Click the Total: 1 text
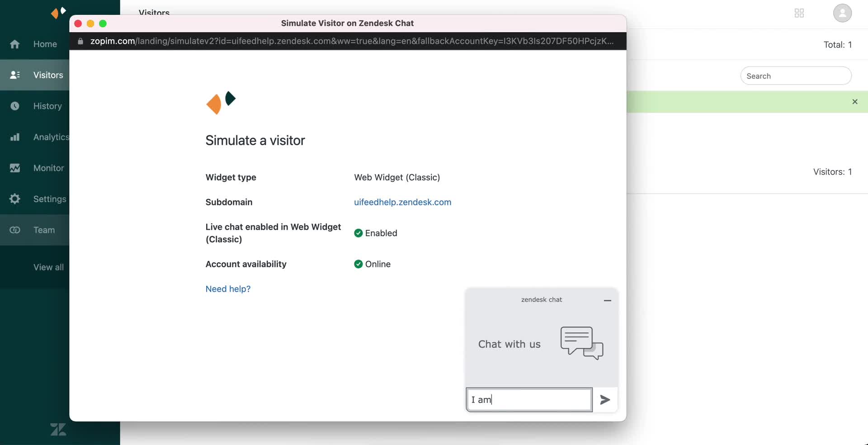Screen dimensions: 868x445 [x=838, y=45]
